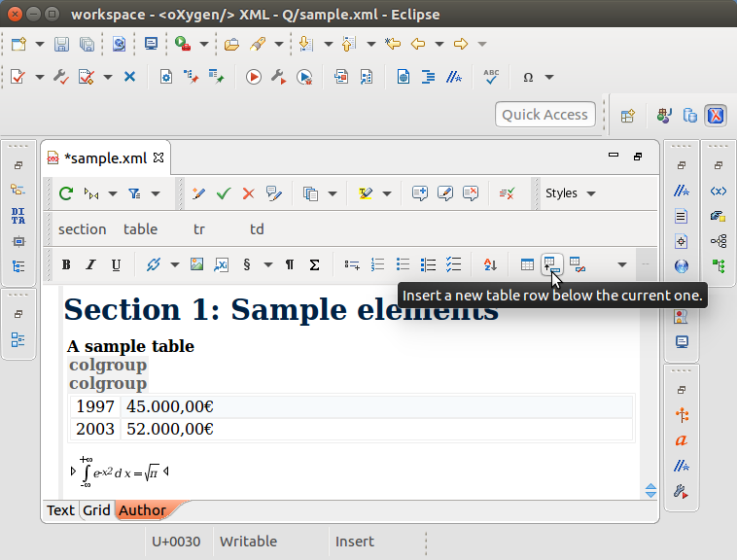Click the Bold formatting button
This screenshot has height=560, width=737.
tap(66, 265)
